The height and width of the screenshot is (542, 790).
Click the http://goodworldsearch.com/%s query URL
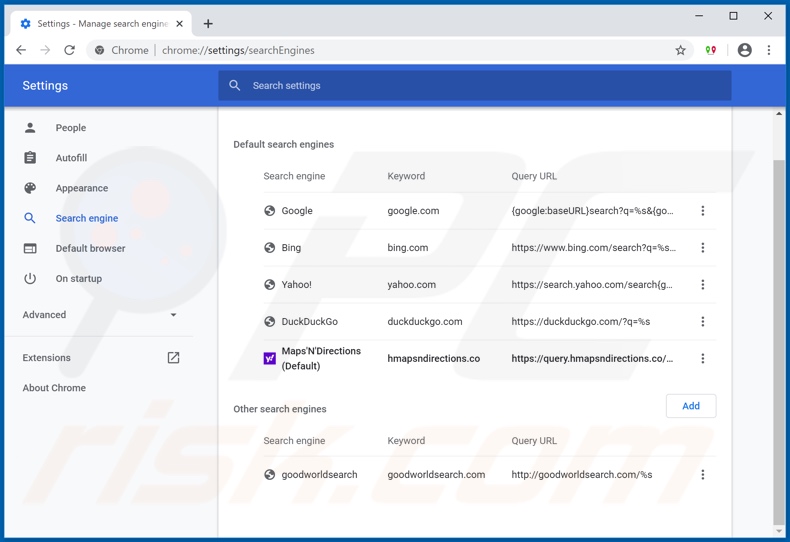(x=581, y=475)
